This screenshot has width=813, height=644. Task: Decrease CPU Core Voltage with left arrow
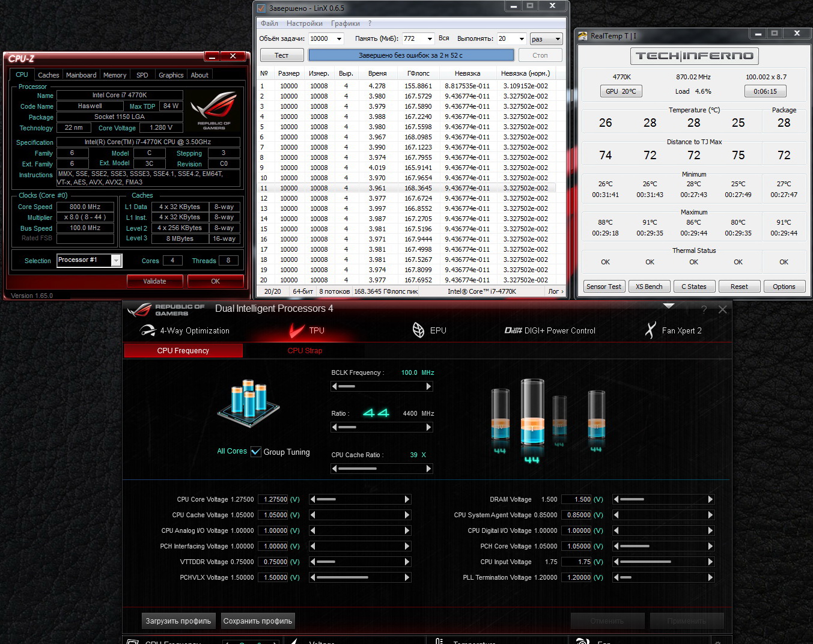313,499
